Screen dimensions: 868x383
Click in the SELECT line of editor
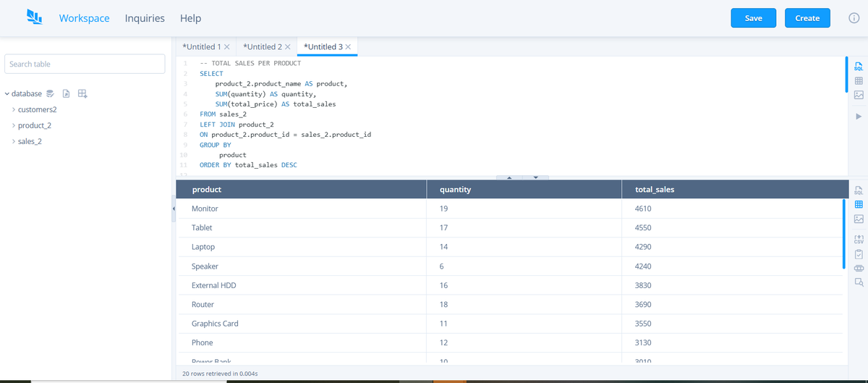[211, 74]
